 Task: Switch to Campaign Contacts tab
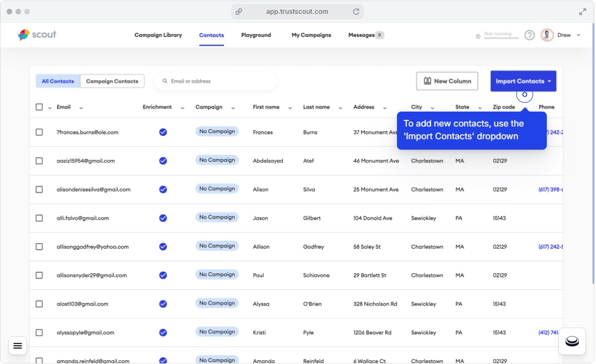pyautogui.click(x=112, y=81)
